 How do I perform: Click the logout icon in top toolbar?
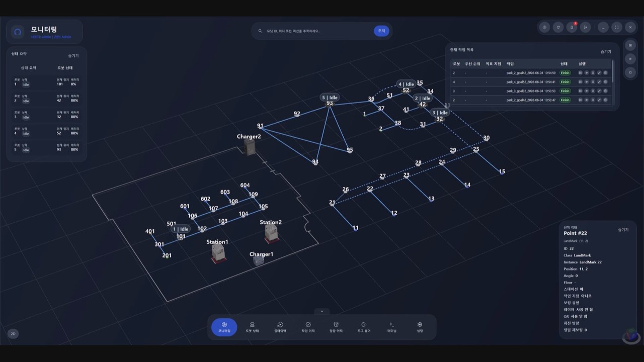[x=585, y=28]
